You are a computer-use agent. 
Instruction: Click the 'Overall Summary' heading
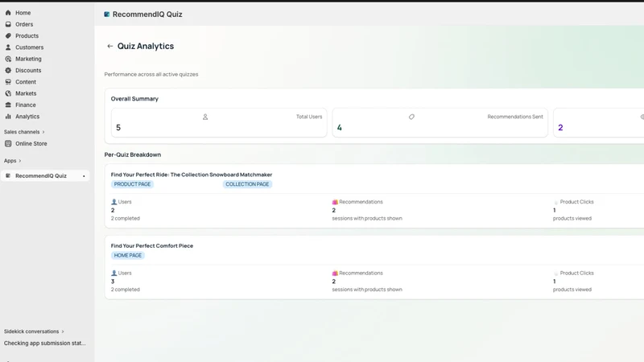(134, 99)
